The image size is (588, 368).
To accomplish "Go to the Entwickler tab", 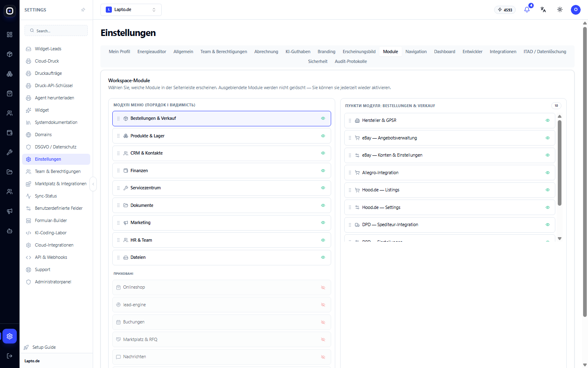I will tap(472, 52).
